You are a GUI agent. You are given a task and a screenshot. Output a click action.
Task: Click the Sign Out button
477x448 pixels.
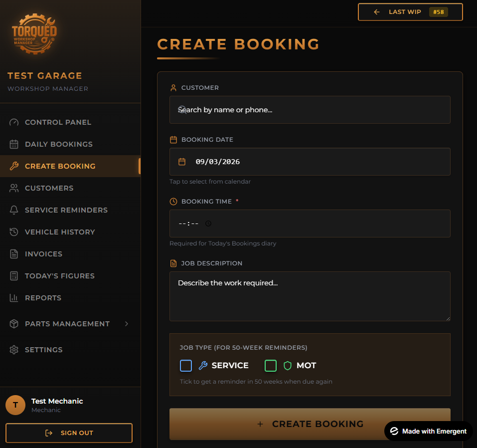[x=69, y=433]
